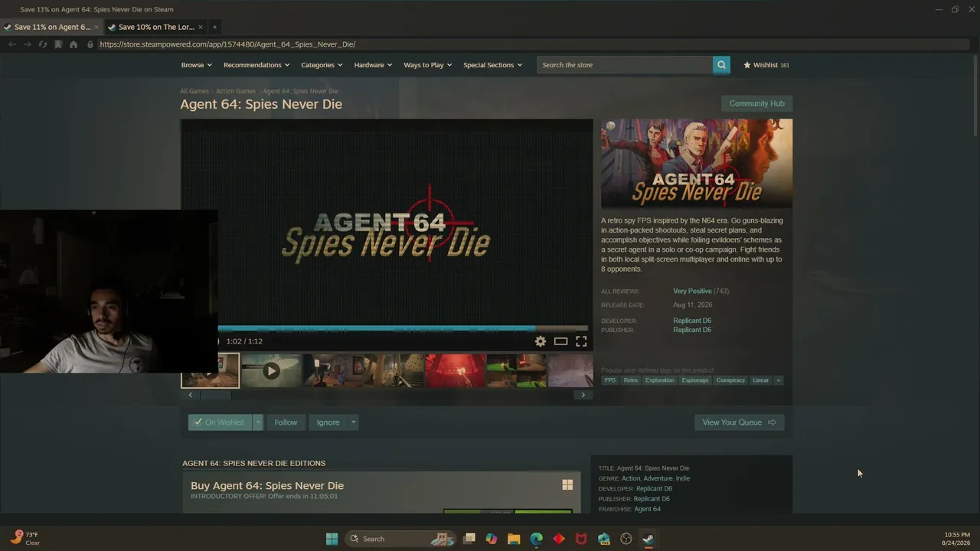Open video settings gear icon
Viewport: 980px width, 551px height.
[541, 341]
